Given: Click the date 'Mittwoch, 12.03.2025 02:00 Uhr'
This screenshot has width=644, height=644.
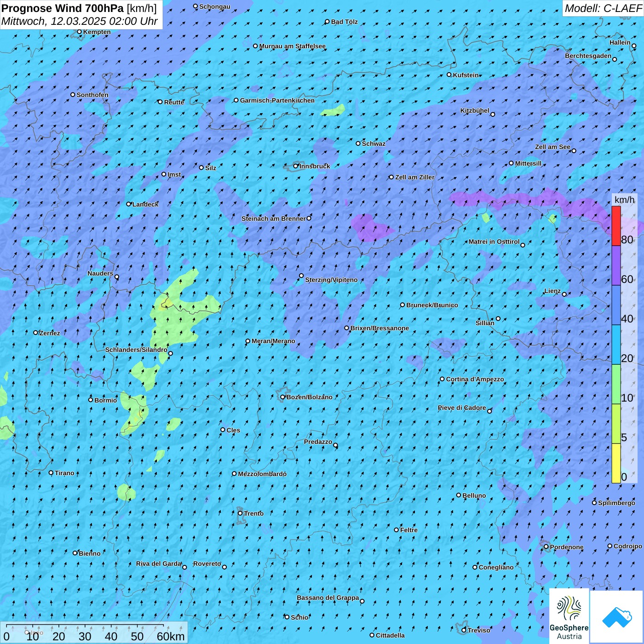Looking at the screenshot, I should [80, 21].
